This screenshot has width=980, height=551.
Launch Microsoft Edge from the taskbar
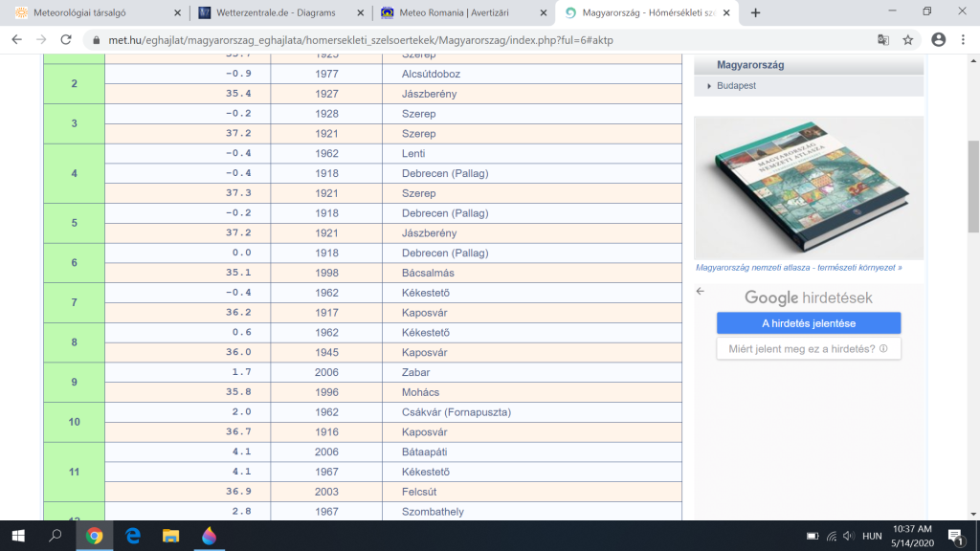(x=133, y=536)
